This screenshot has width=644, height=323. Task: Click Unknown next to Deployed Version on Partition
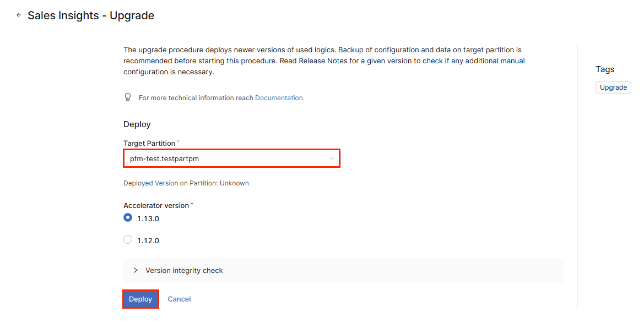[234, 183]
